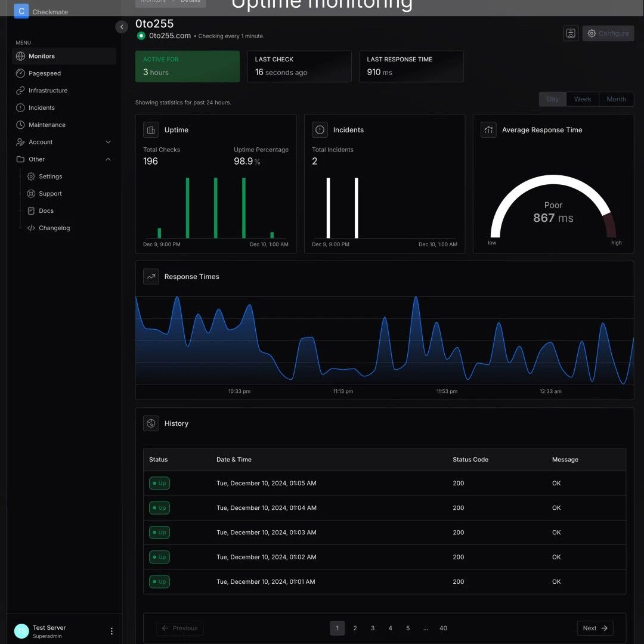Click the Incidents card alert icon
644x644 pixels.
(320, 130)
